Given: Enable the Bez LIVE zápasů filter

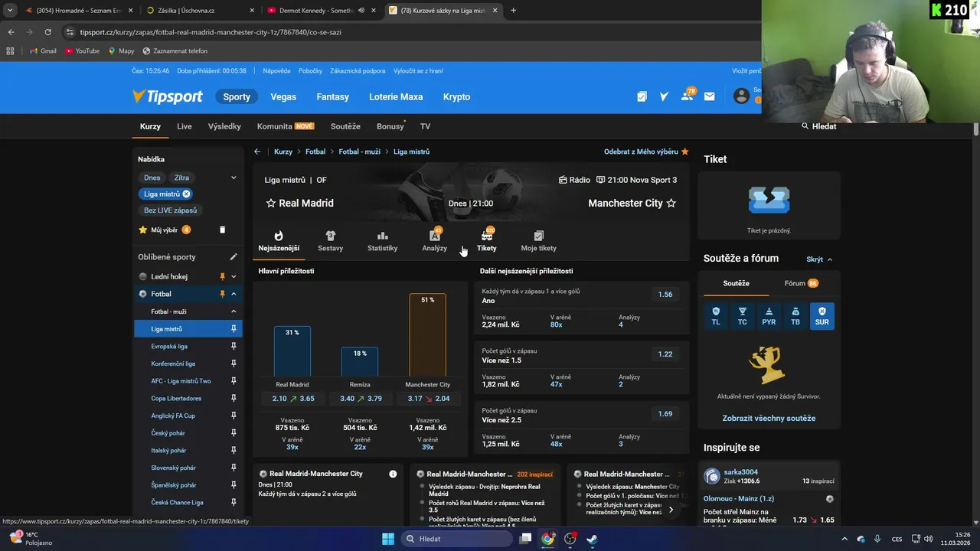Looking at the screenshot, I should (170, 210).
